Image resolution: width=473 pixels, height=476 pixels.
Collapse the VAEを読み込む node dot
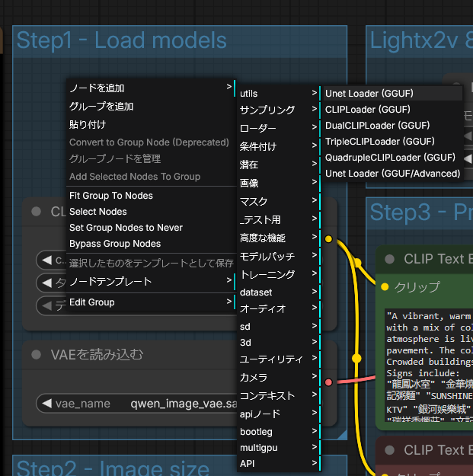37,354
